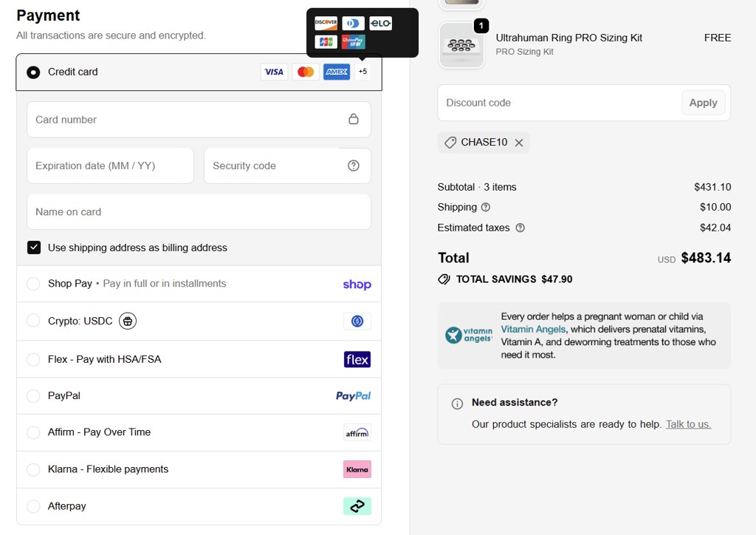
Task: Click the Shipping help question icon
Action: [486, 207]
